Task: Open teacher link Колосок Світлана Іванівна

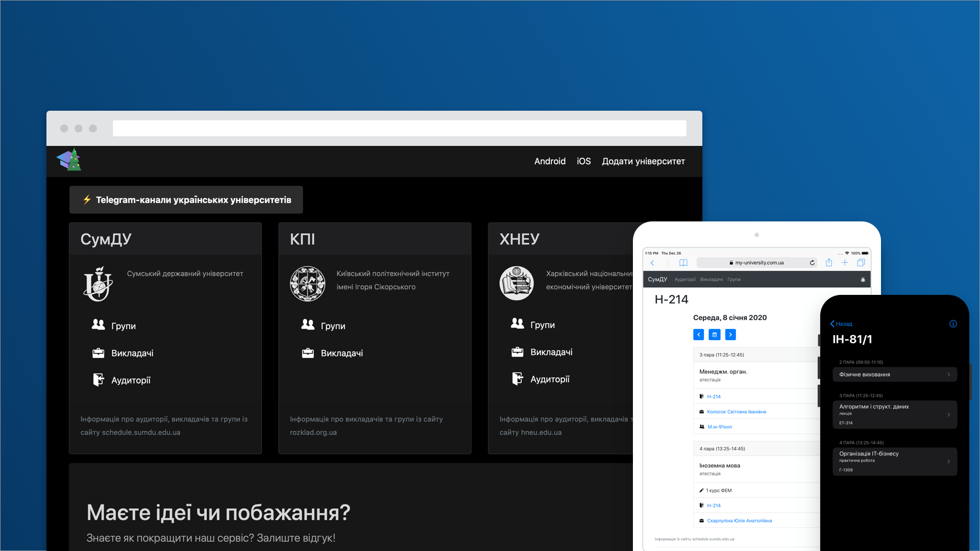Action: click(x=736, y=412)
